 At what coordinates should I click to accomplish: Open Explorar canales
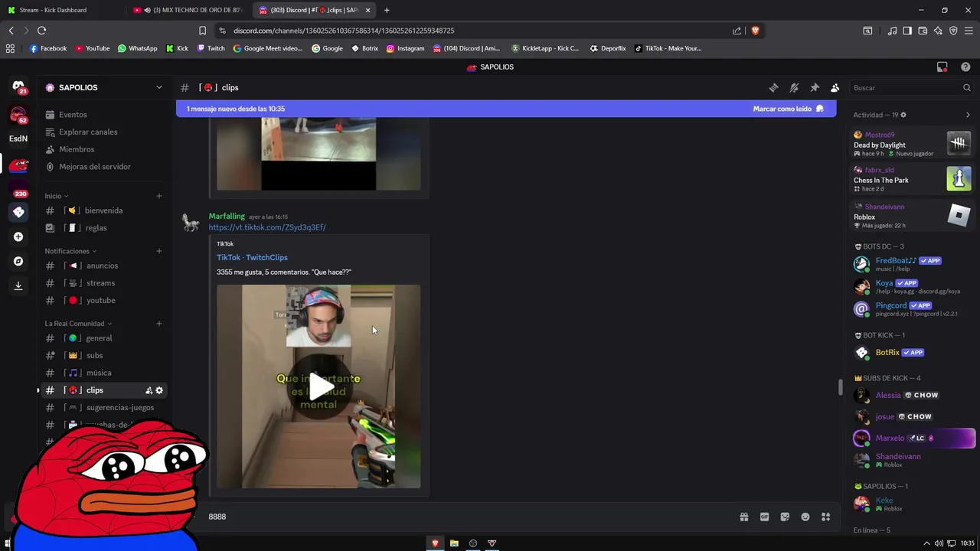pos(103,132)
